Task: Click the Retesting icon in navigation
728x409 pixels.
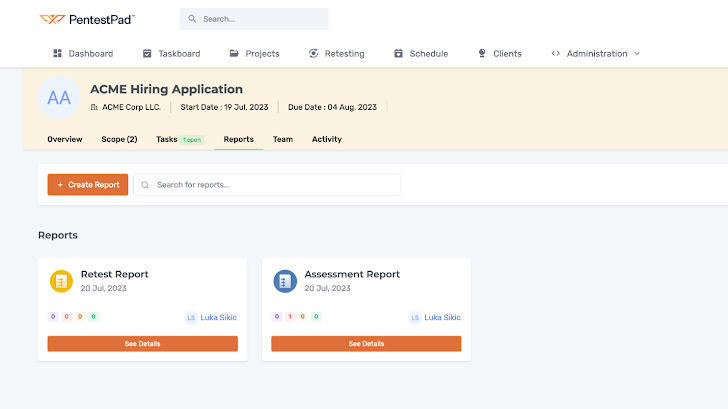Action: click(314, 54)
